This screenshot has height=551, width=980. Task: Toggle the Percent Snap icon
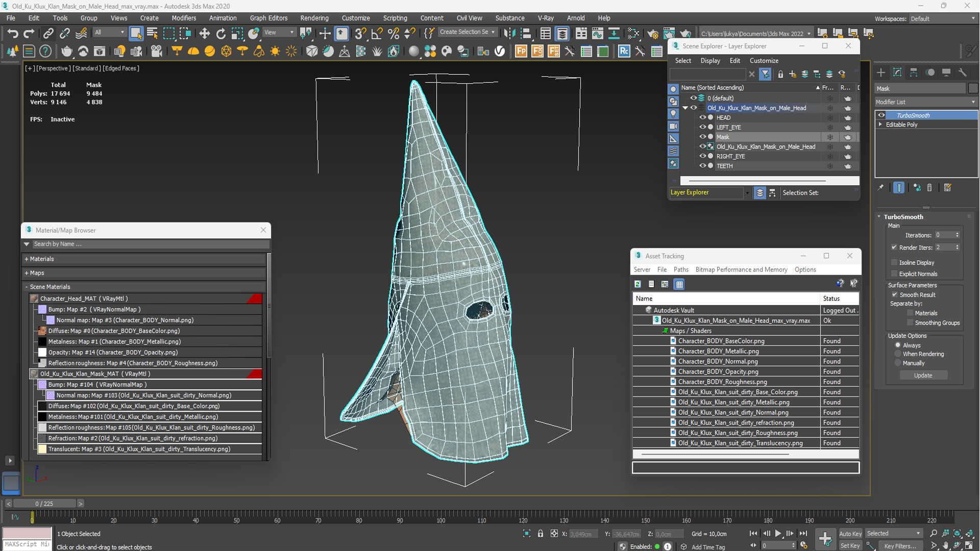(393, 34)
